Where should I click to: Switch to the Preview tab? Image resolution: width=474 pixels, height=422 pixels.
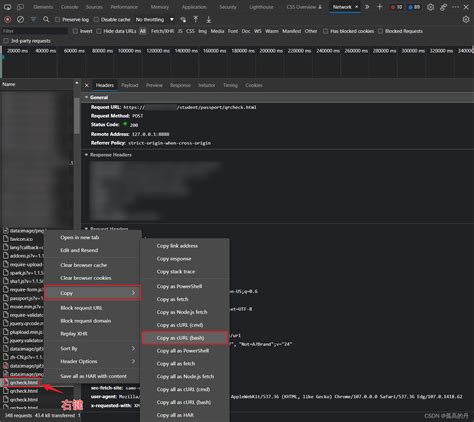pyautogui.click(x=154, y=85)
